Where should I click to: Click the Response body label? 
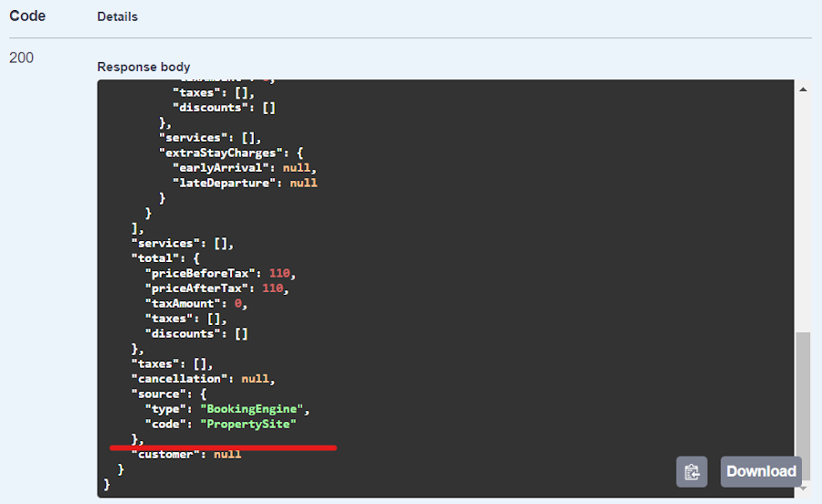point(143,67)
